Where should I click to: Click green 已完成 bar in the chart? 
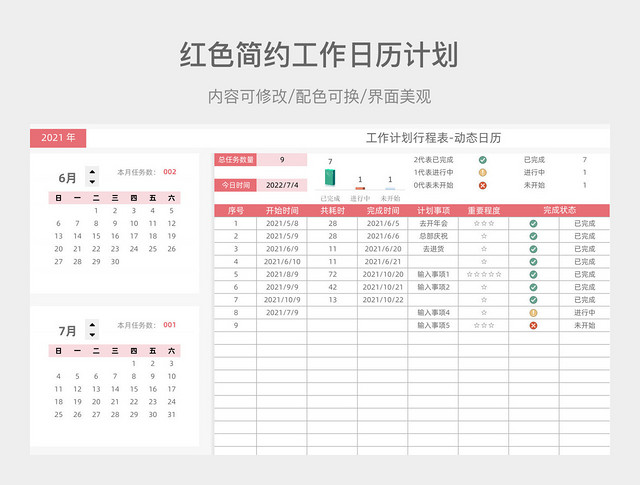pyautogui.click(x=330, y=178)
